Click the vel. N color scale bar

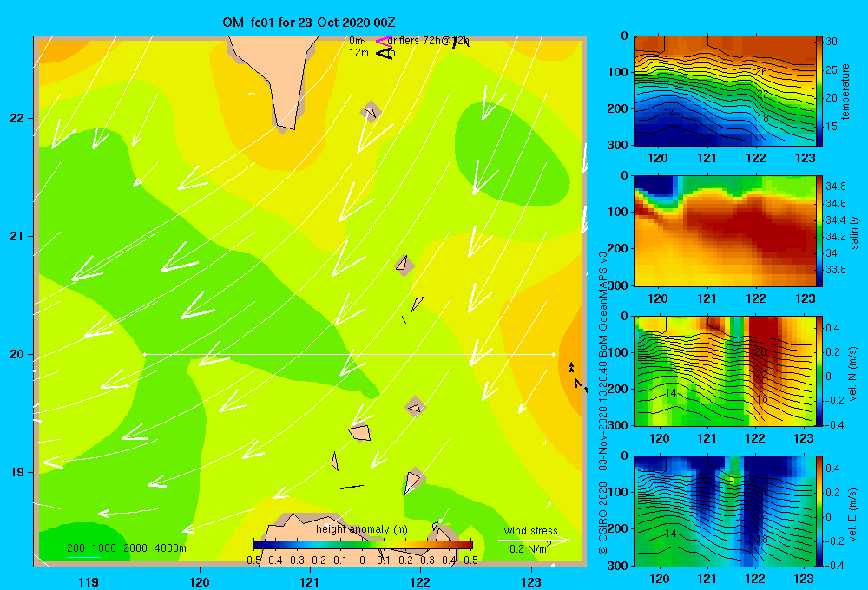click(x=819, y=371)
